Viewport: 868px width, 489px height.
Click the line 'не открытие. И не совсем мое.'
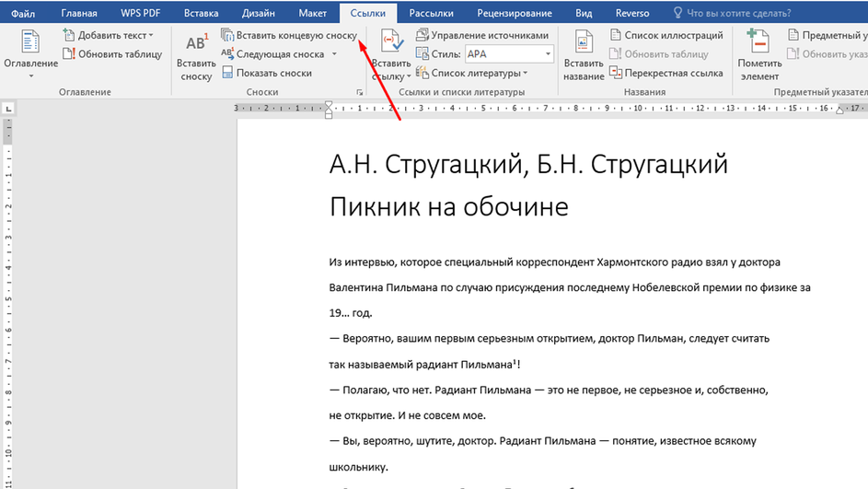pos(407,415)
